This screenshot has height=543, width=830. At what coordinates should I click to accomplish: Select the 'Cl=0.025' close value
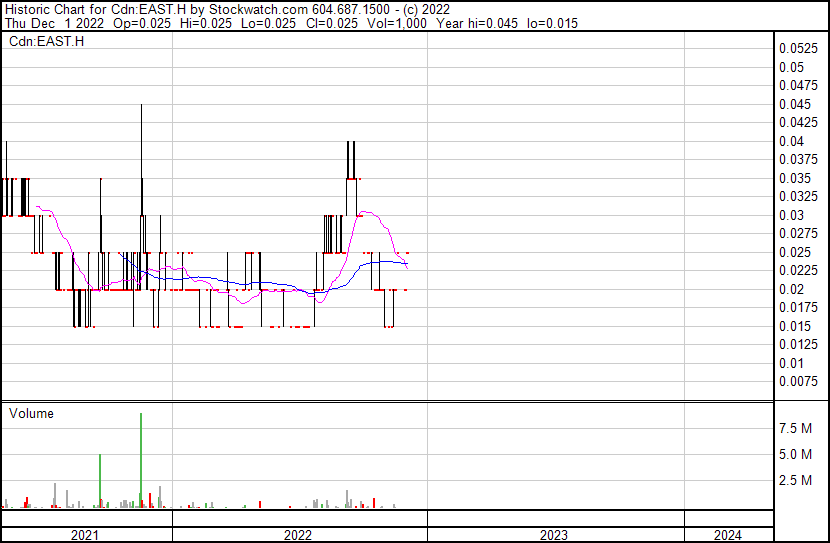(332, 23)
